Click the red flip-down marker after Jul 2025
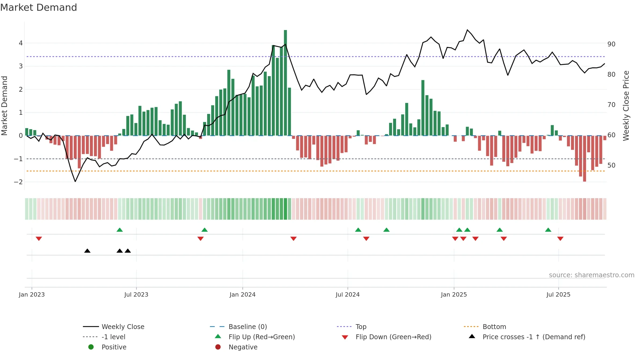 tap(560, 239)
